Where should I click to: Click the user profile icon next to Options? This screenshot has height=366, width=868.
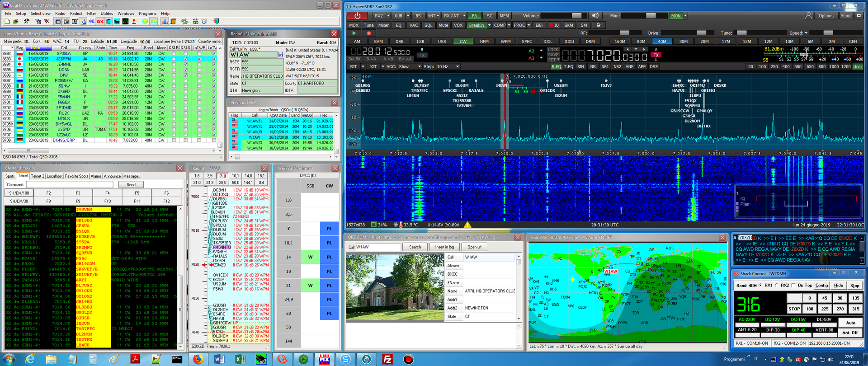pos(808,16)
